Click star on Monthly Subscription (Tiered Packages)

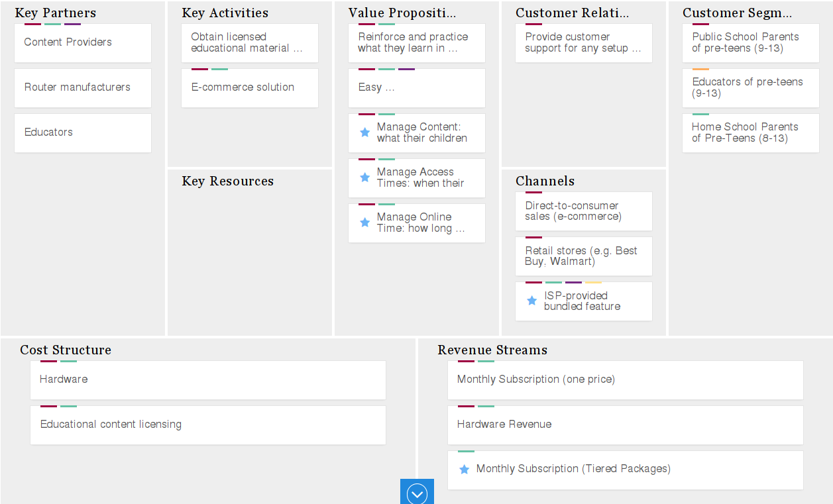[x=465, y=469]
